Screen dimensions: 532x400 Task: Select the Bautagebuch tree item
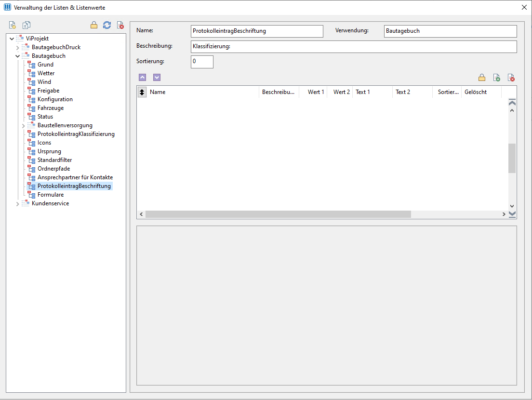(x=49, y=56)
